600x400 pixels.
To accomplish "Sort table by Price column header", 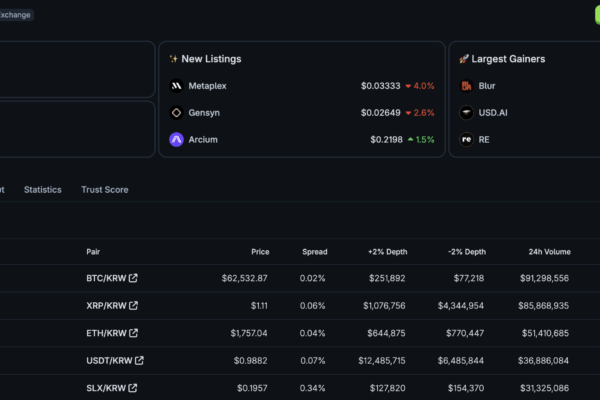I will pos(260,251).
